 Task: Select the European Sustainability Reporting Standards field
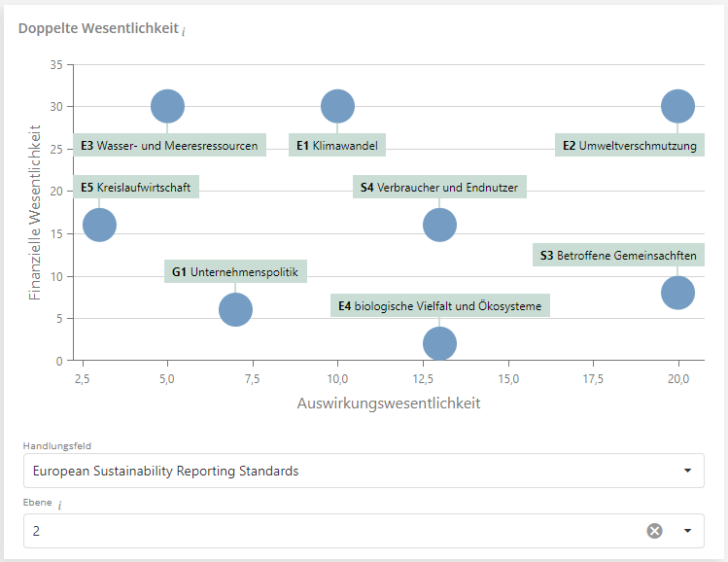point(330,471)
